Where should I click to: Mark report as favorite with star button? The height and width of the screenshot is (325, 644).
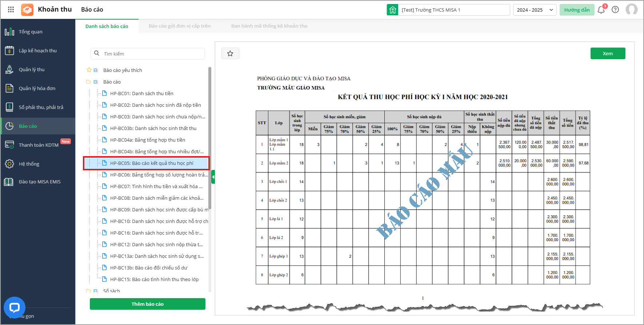pos(230,53)
